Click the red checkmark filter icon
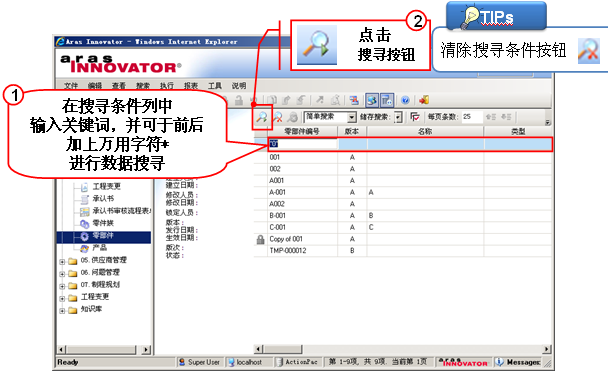Image resolution: width=608 pixels, height=372 pixels. tap(415, 117)
